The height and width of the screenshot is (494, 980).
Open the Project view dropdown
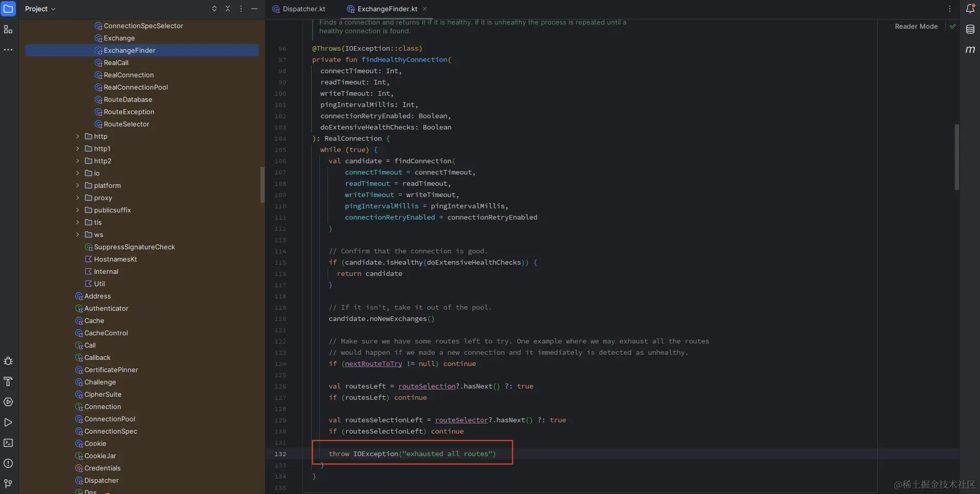(40, 9)
